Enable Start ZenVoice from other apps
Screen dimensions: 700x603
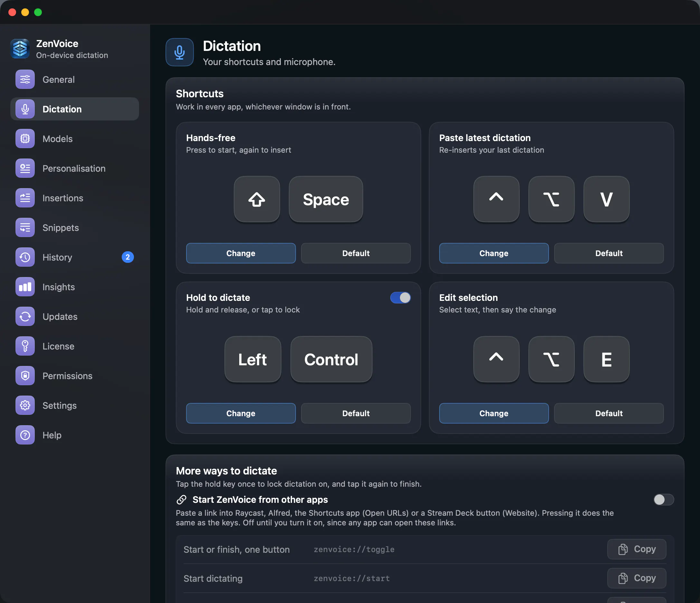[664, 500]
